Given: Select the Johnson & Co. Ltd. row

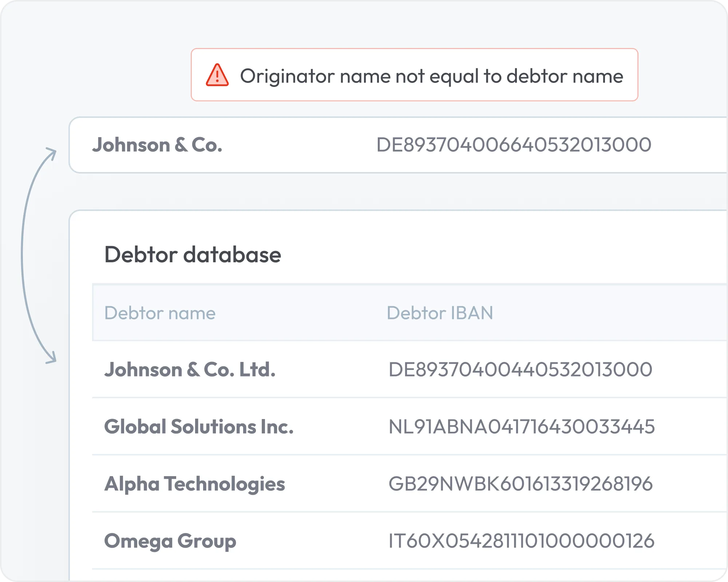Looking at the screenshot, I should (x=410, y=369).
